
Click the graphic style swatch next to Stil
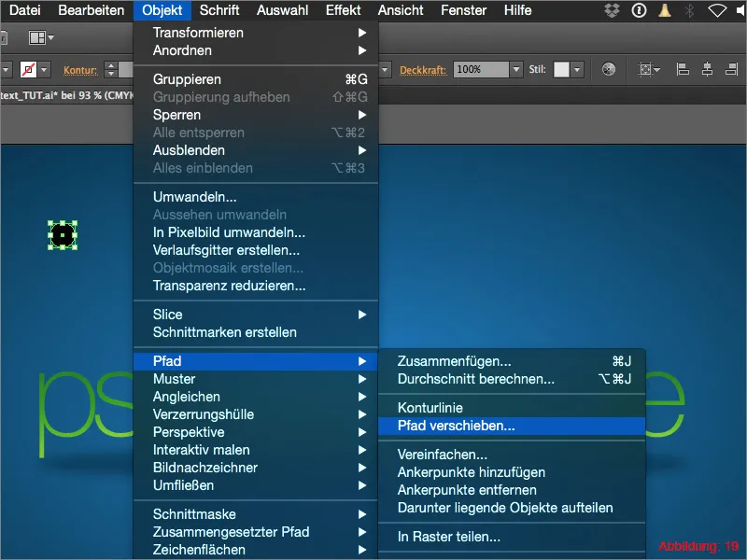pyautogui.click(x=561, y=69)
